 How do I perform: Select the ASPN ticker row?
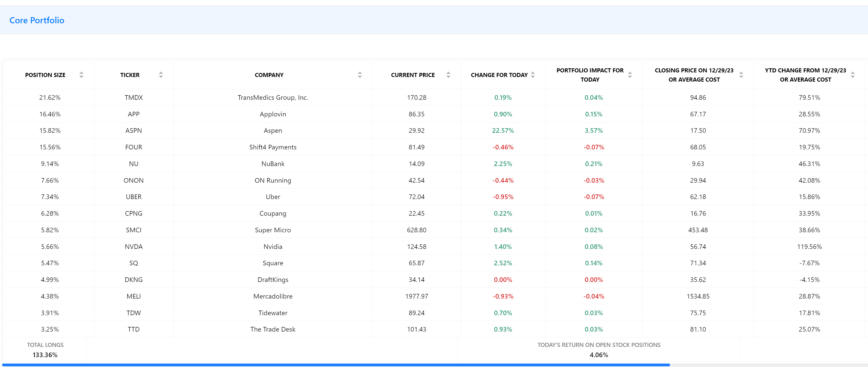point(133,130)
